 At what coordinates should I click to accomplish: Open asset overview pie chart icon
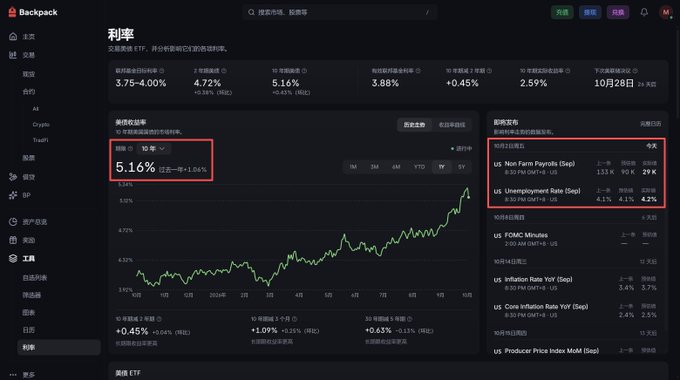(13, 222)
